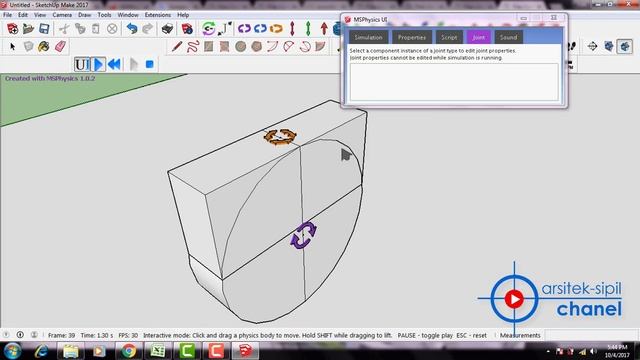Viewport: 640px width, 360px height.
Task: Click the highlighted rightmost toolbar cube icon
Action: (624, 47)
